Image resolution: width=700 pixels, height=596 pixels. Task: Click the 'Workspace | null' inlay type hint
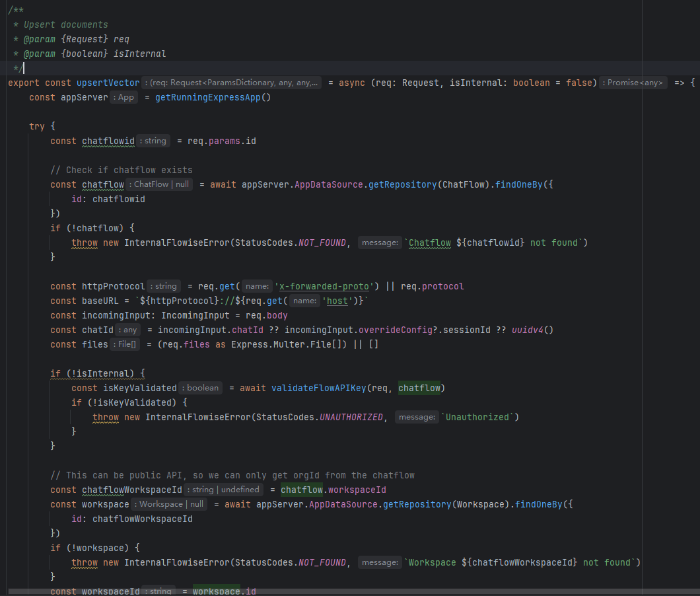coord(169,504)
